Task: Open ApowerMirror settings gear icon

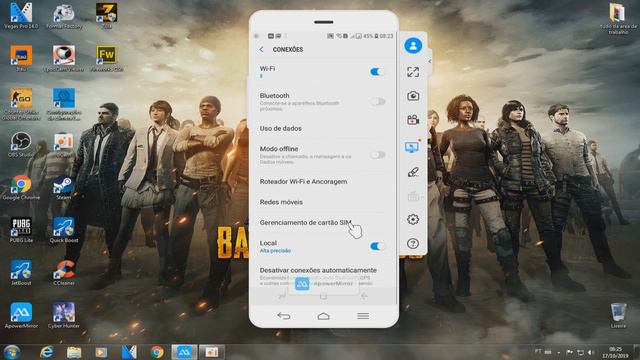Action: click(413, 220)
